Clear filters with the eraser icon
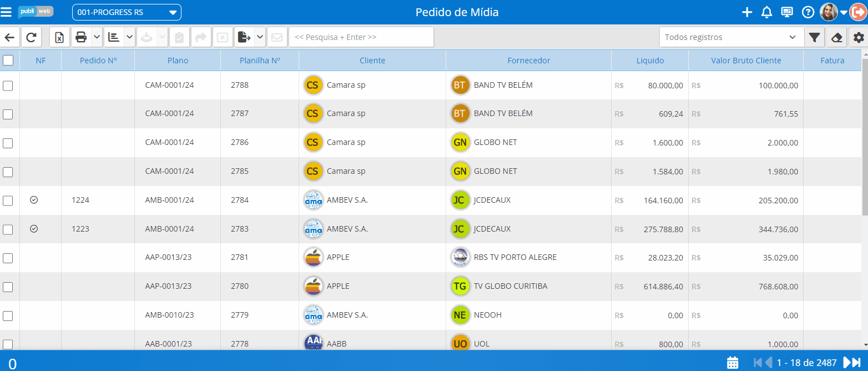The image size is (868, 371). pos(837,37)
